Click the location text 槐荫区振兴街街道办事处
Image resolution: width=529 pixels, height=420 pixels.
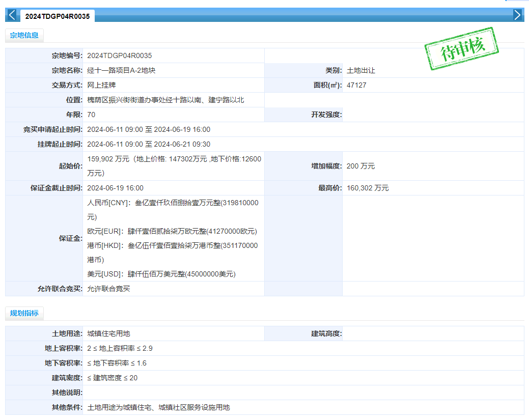point(126,100)
